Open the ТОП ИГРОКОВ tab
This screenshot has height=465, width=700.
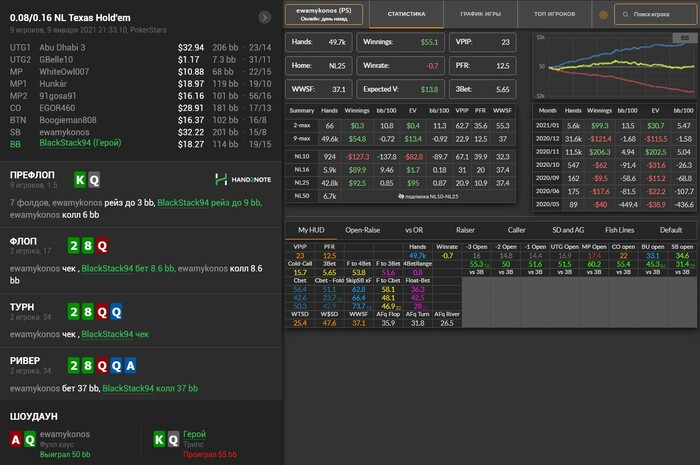[554, 14]
